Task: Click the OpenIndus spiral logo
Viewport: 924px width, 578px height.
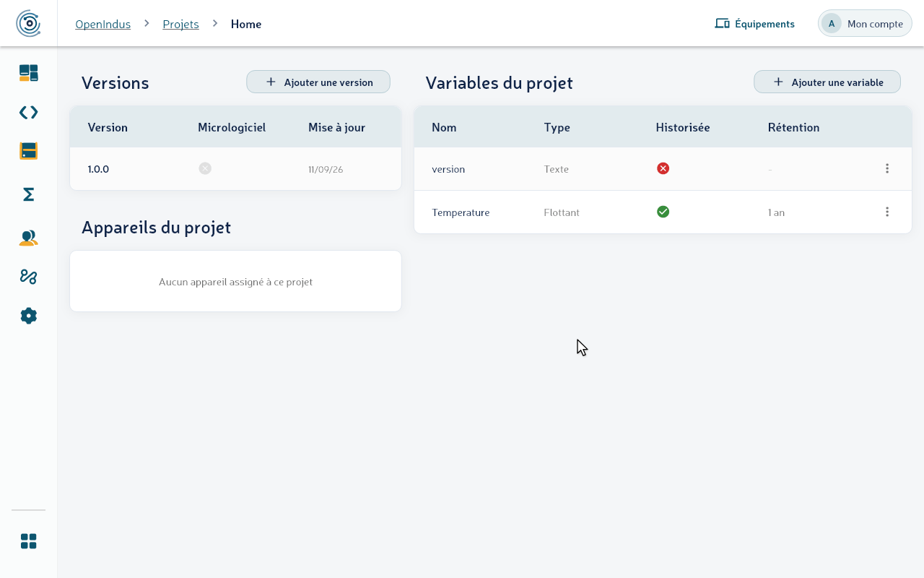Action: (x=28, y=23)
